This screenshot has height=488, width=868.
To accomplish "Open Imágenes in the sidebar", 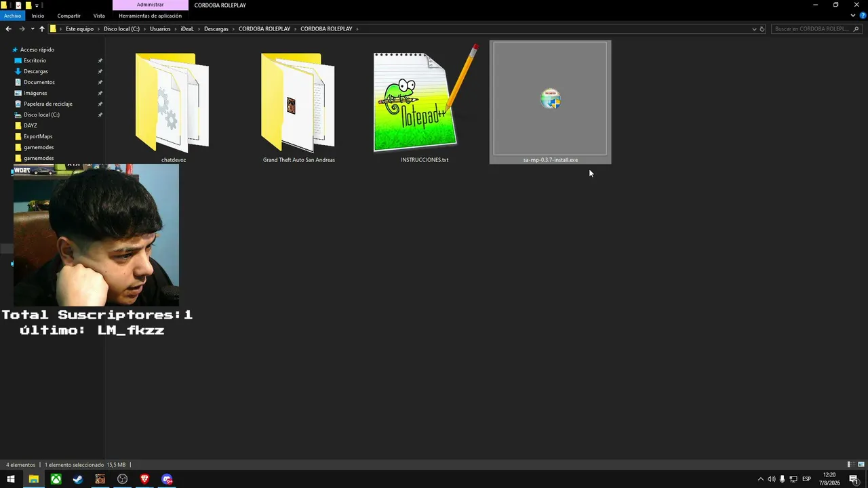I will point(35,93).
